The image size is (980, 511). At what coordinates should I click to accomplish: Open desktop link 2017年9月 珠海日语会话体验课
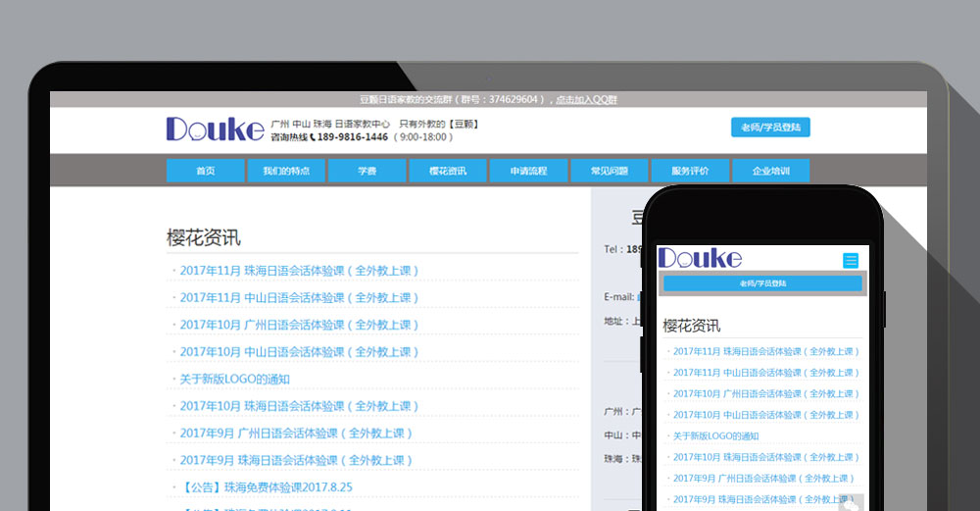click(296, 460)
